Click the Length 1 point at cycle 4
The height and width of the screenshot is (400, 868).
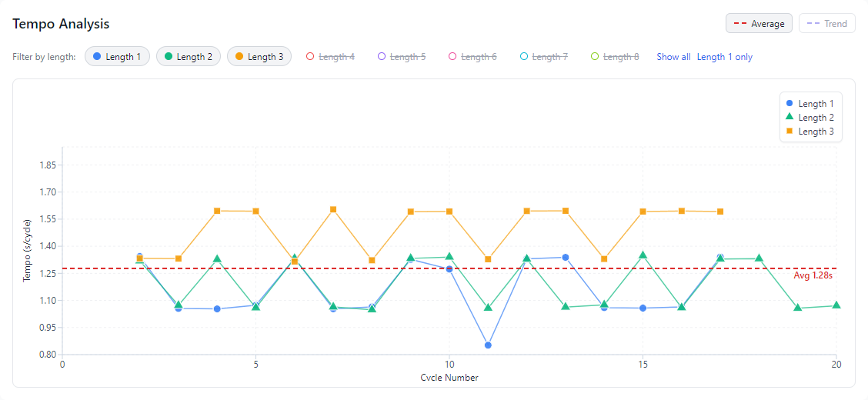click(x=217, y=308)
